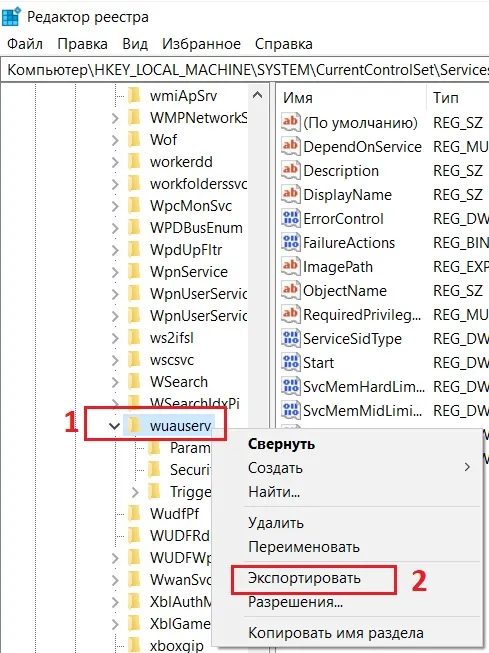Click the WSearch folder icon
Image resolution: width=489 pixels, height=653 pixels.
[134, 382]
